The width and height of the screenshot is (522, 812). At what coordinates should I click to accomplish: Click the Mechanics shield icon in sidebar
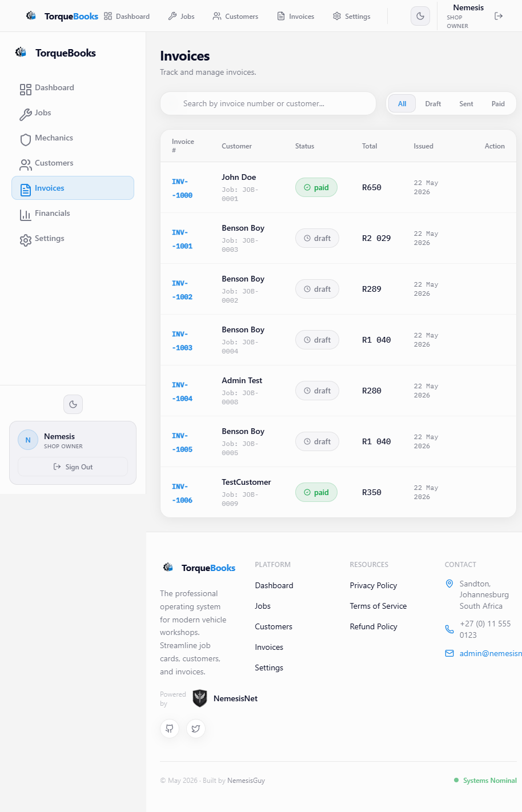coord(25,139)
